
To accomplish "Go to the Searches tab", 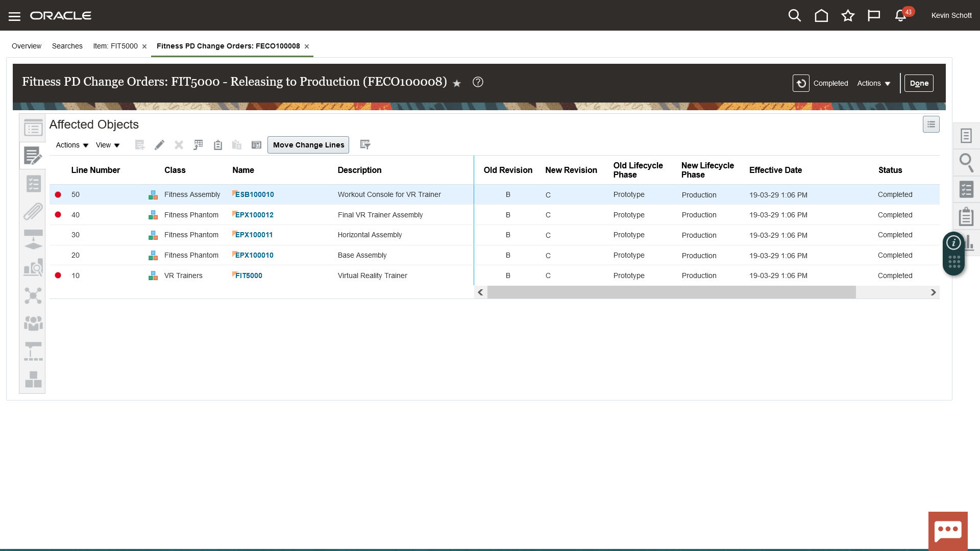I will click(67, 46).
